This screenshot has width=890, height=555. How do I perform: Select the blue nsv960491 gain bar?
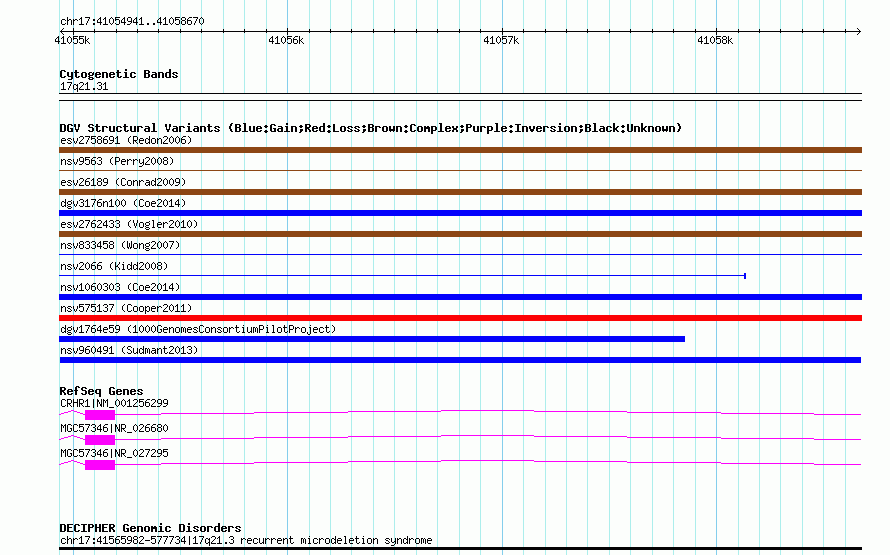click(x=460, y=360)
